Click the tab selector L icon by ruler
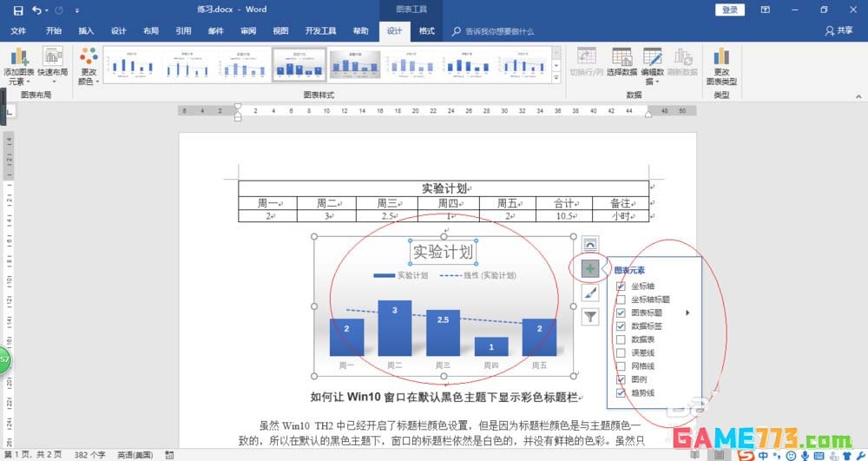 click(x=10, y=112)
